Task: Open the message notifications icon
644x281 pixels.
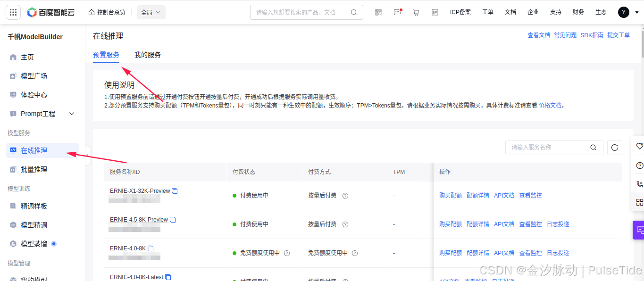Action: point(397,12)
